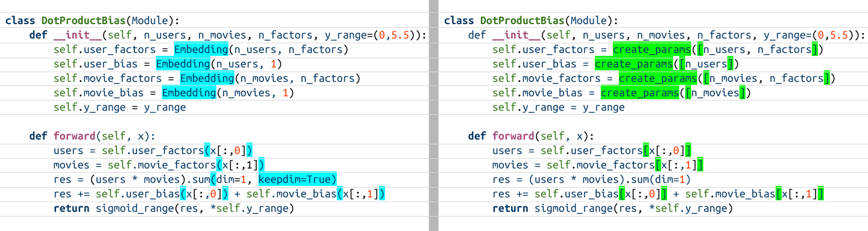Click [n_movies, n_factors] list in right pane
Screen dimensions: 868x231
(766, 78)
